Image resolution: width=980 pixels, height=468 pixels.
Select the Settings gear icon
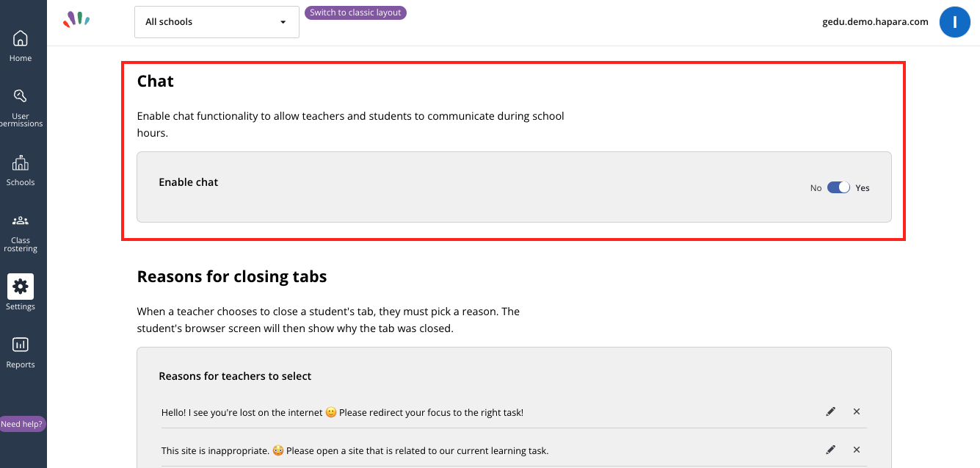(x=21, y=287)
